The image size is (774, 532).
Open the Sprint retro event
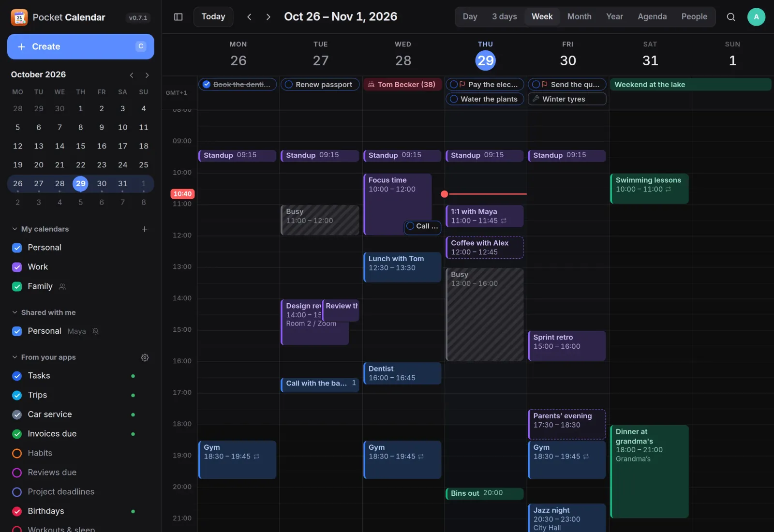[x=566, y=346]
